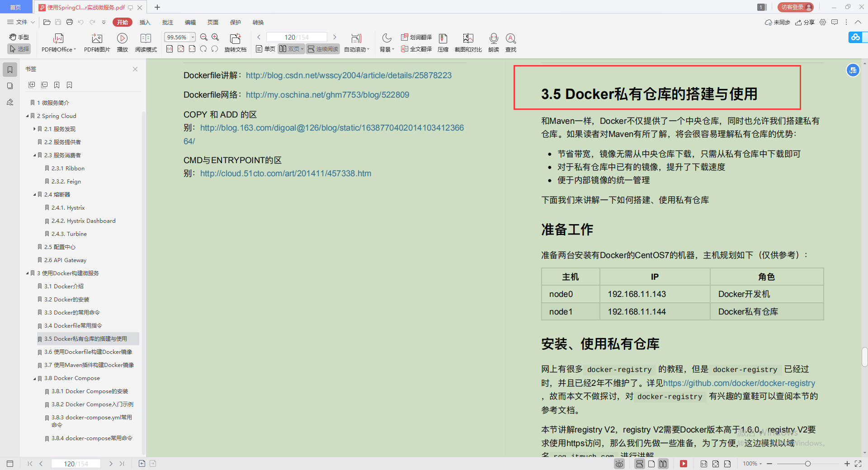Screen dimensions: 868x470
Task: Open the zoom percentage 99.56% dropdown
Action: 193,37
